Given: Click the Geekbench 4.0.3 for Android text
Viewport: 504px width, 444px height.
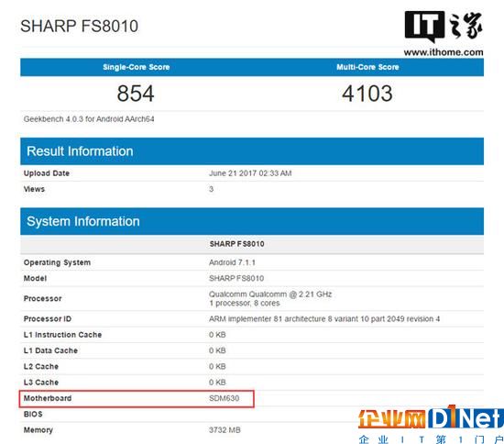Looking at the screenshot, I should pos(89,119).
